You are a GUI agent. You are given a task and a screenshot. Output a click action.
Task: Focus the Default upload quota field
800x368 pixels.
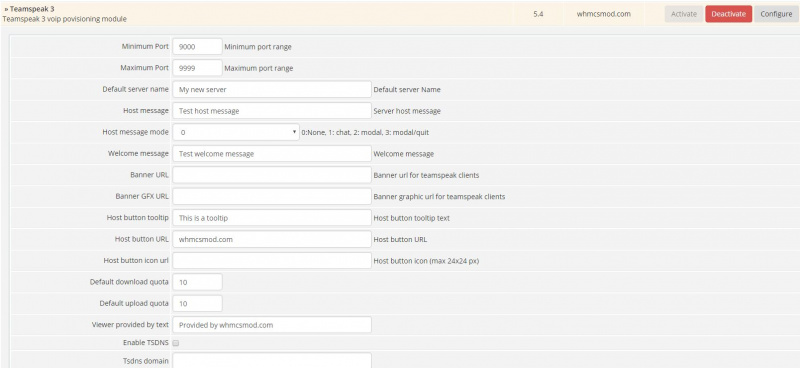(x=197, y=304)
